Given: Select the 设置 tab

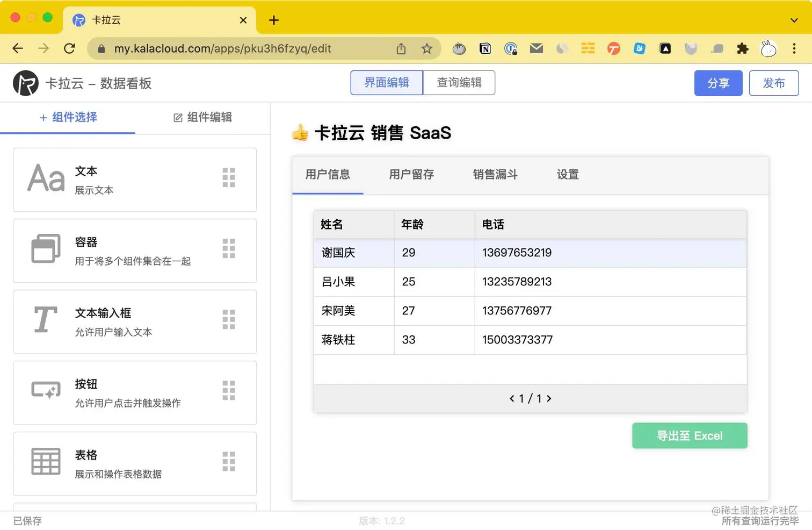Looking at the screenshot, I should (568, 175).
